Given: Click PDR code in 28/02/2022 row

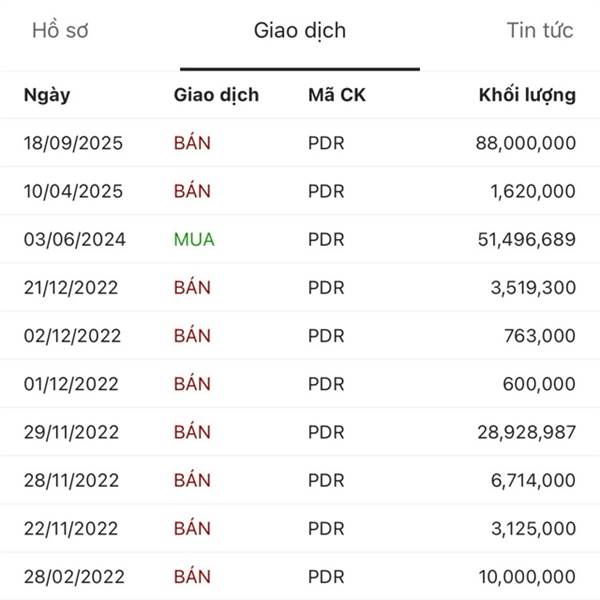Looking at the screenshot, I should coord(326,576).
